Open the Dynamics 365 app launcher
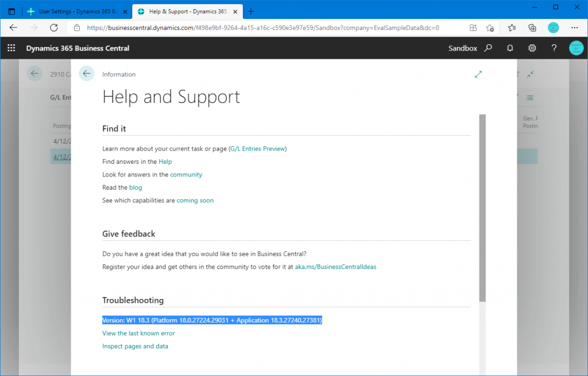This screenshot has width=588, height=376. pyautogui.click(x=11, y=48)
